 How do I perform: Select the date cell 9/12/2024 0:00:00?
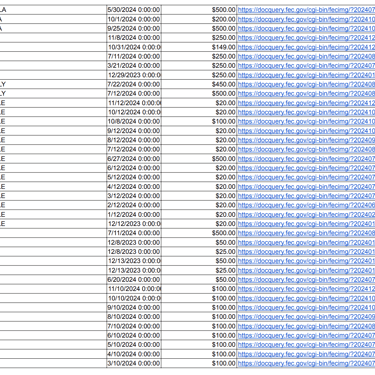point(134,131)
